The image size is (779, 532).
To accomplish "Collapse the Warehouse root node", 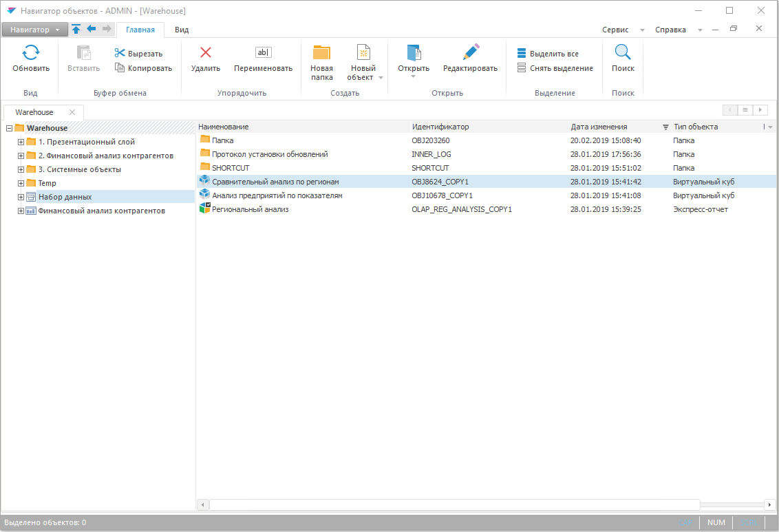I will (9, 128).
